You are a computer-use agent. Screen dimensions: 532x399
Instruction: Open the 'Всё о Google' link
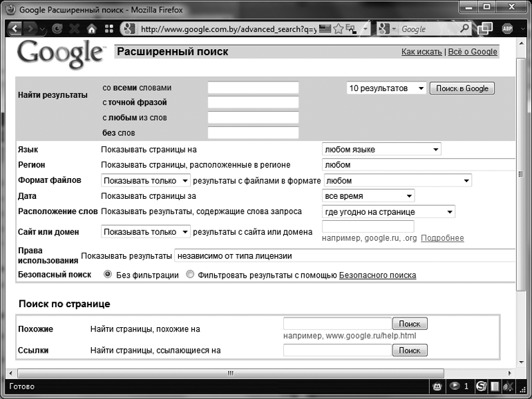(x=473, y=52)
